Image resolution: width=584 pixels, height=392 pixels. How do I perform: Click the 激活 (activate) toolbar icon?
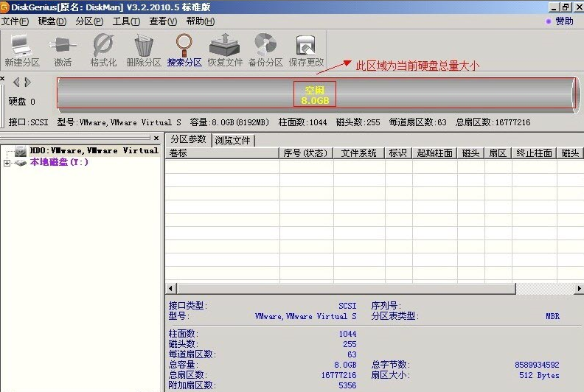[x=63, y=50]
